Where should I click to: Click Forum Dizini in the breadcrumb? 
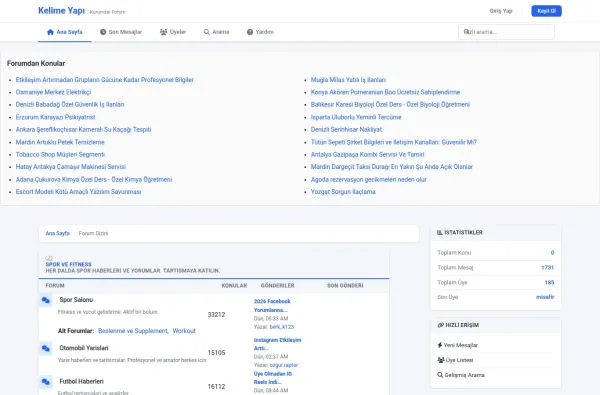click(x=93, y=233)
